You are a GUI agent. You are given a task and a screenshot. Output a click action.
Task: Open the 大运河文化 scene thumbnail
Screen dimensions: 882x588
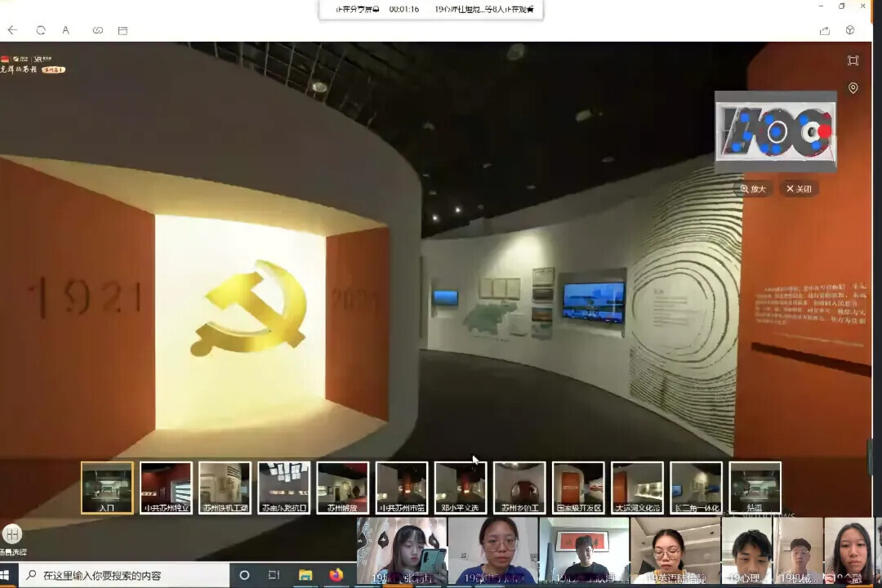[x=637, y=488]
